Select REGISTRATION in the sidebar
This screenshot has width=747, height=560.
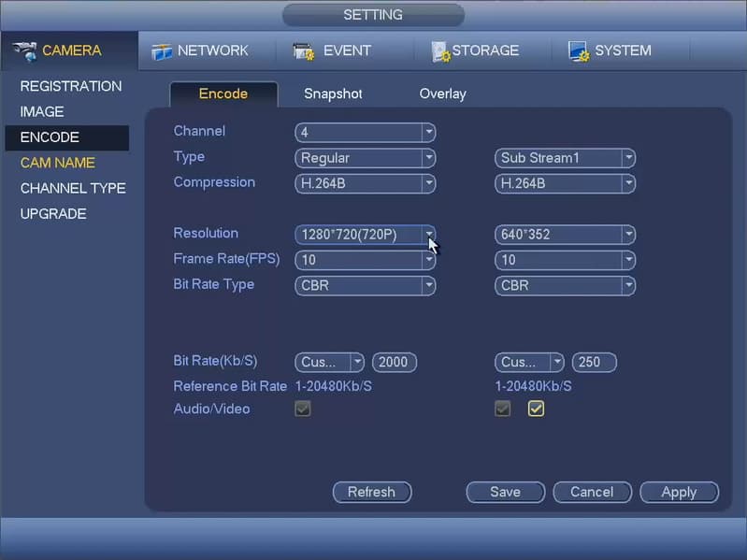coord(71,86)
